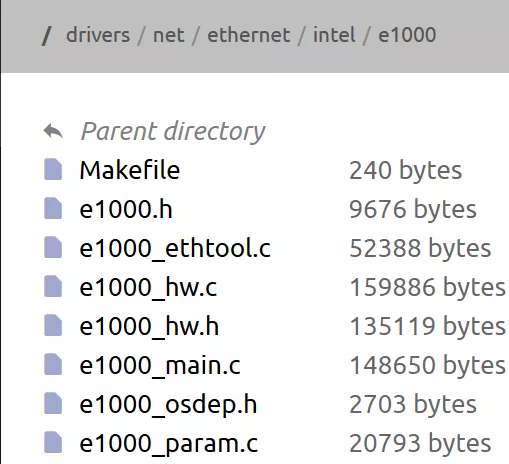Click the 148650 bytes size text

click(428, 365)
